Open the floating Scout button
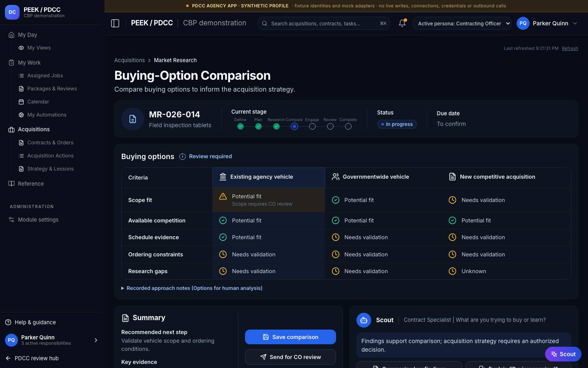 point(563,354)
